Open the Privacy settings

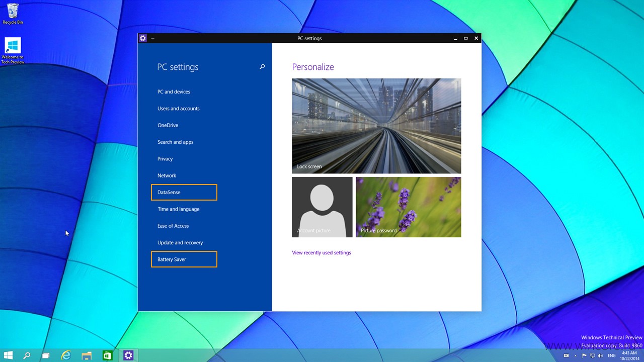(165, 159)
